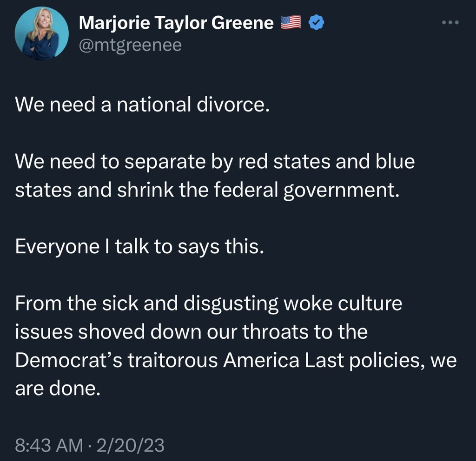This screenshot has height=461, width=476.
Task: Click the verified badge next to the display name
Action: 316,21
